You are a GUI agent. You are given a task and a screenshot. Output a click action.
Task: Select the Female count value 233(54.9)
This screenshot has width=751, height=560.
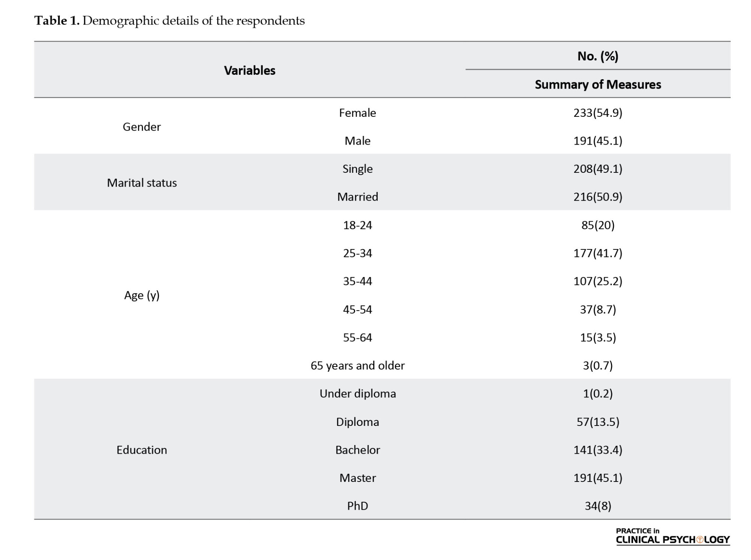pos(598,113)
